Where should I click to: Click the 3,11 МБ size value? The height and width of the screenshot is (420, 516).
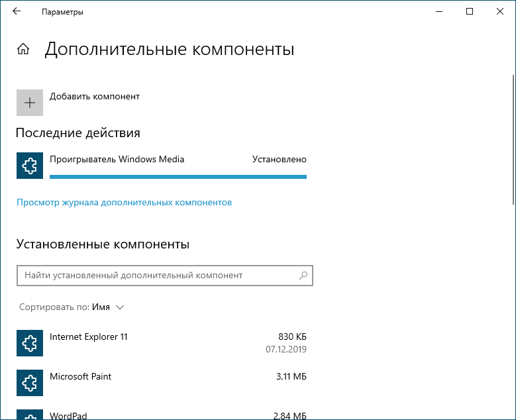click(291, 376)
